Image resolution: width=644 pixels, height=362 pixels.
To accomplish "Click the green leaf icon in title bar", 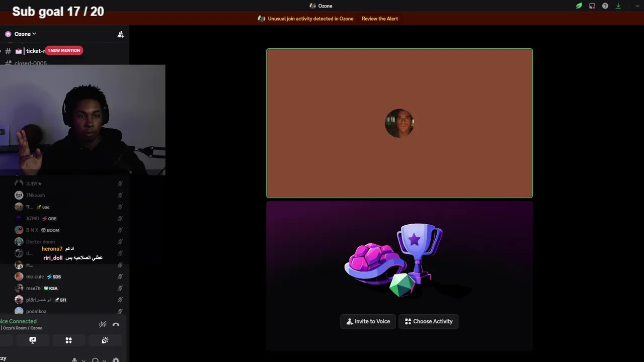I will click(x=579, y=6).
